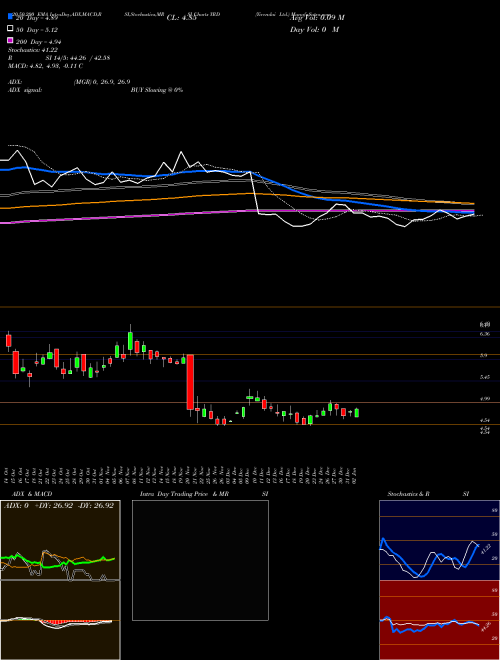The width and height of the screenshot is (500, 660).
Task: Click the MACD histogram chart area
Action: coord(60,620)
